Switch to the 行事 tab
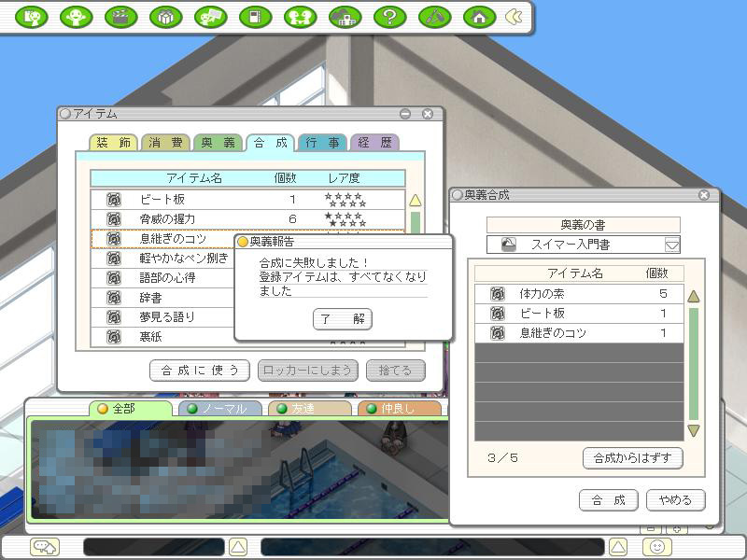 [x=322, y=143]
